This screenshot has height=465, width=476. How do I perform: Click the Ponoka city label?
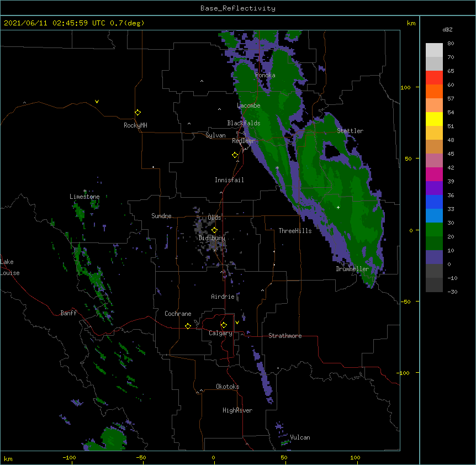tap(265, 75)
